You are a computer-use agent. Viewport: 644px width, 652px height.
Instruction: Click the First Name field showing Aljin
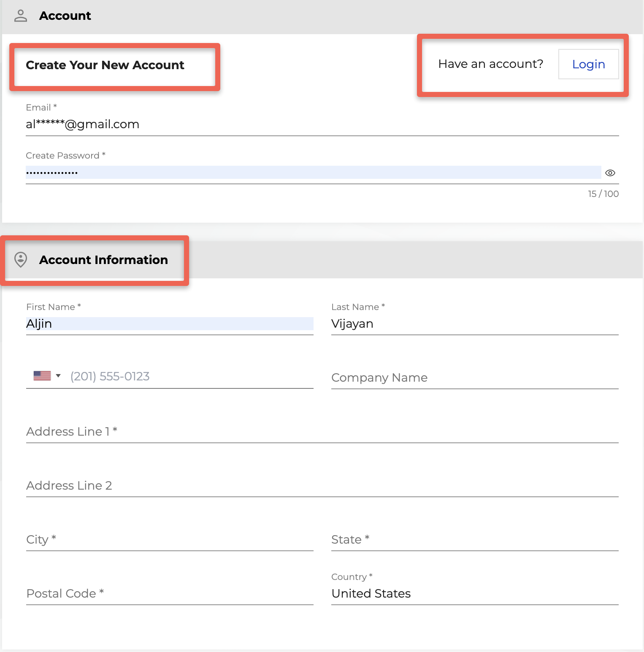tap(169, 324)
